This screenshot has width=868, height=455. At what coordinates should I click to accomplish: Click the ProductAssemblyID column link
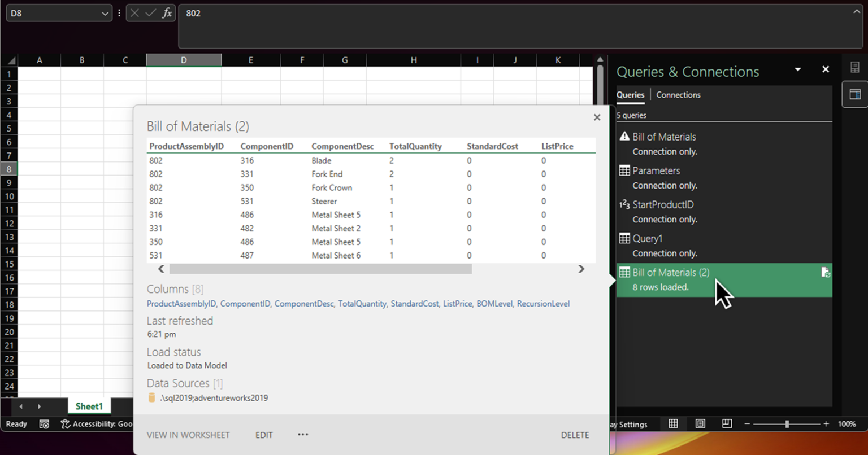(x=181, y=304)
